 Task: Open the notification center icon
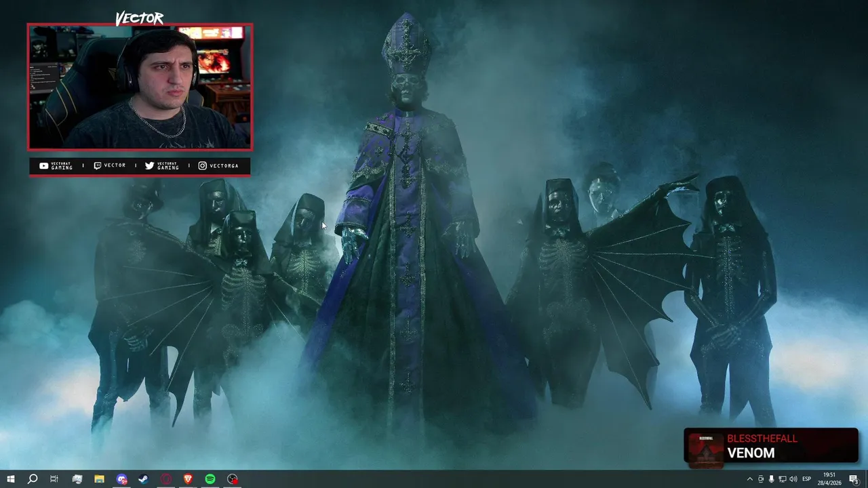[854, 479]
